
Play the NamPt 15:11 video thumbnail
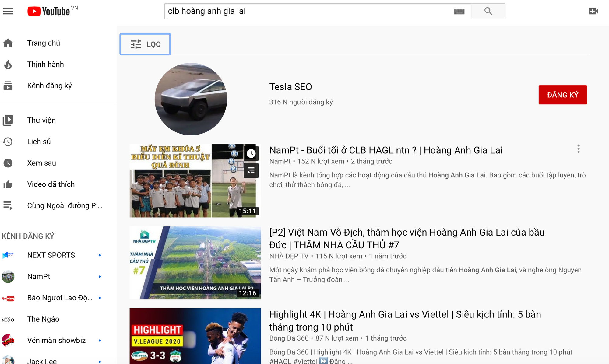(195, 180)
